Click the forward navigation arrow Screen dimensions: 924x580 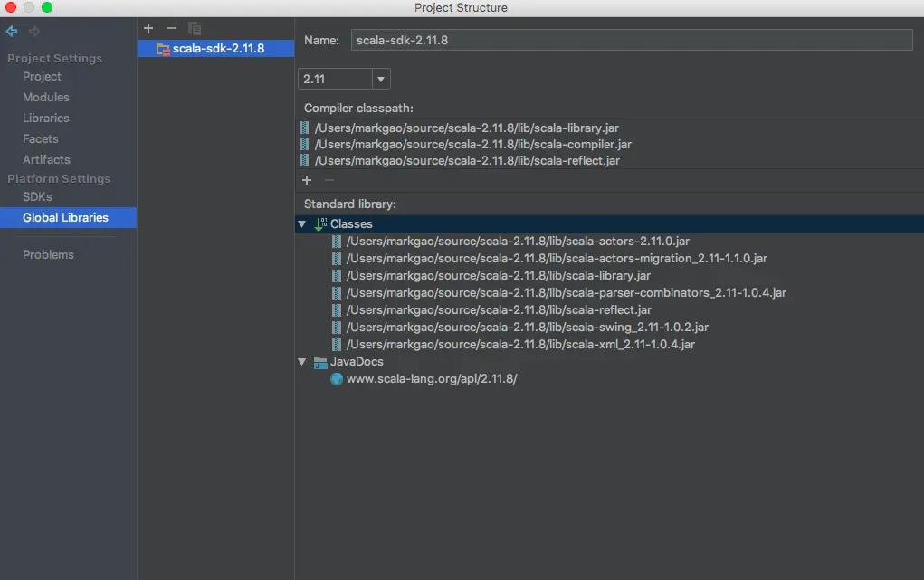tap(34, 31)
